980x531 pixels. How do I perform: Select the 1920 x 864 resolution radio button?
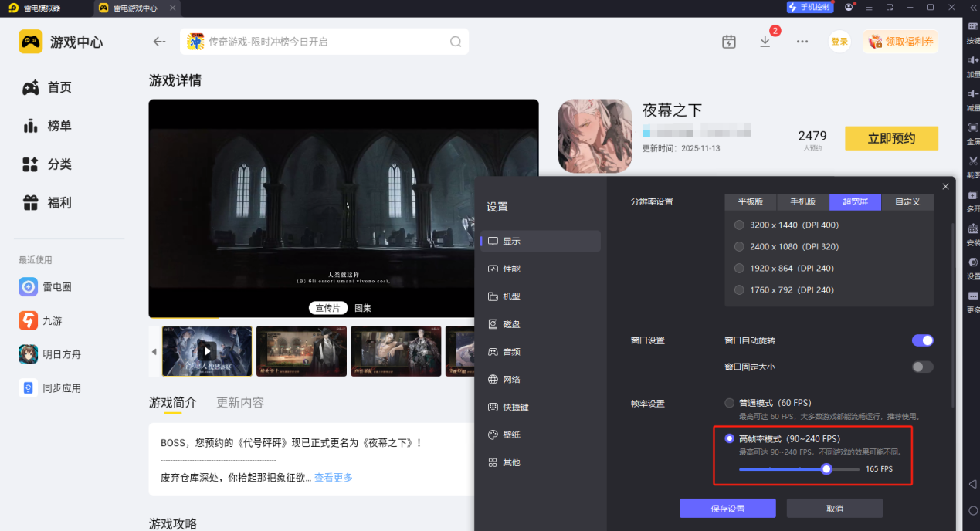[x=738, y=268]
